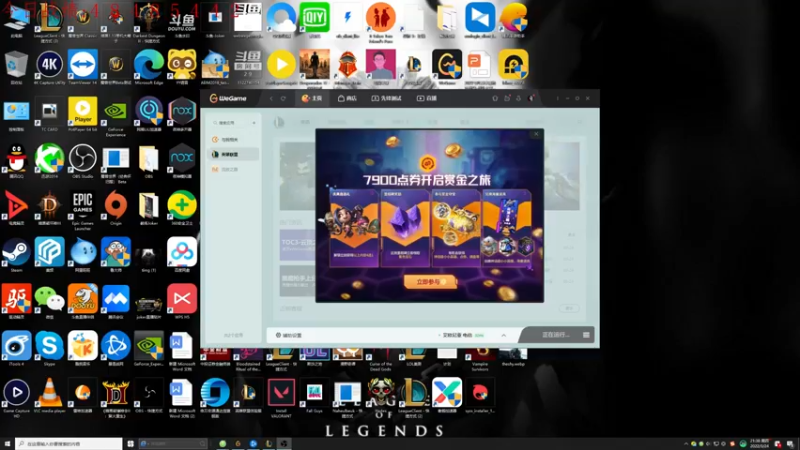Open the TeamViewer 14 desktop shortcut
Image resolution: width=800 pixels, height=450 pixels.
tap(83, 67)
